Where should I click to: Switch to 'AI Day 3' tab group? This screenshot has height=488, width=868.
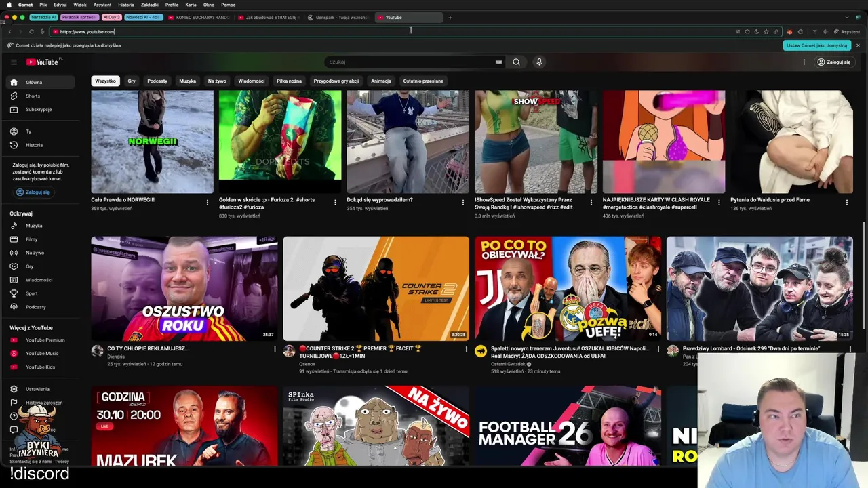111,17
